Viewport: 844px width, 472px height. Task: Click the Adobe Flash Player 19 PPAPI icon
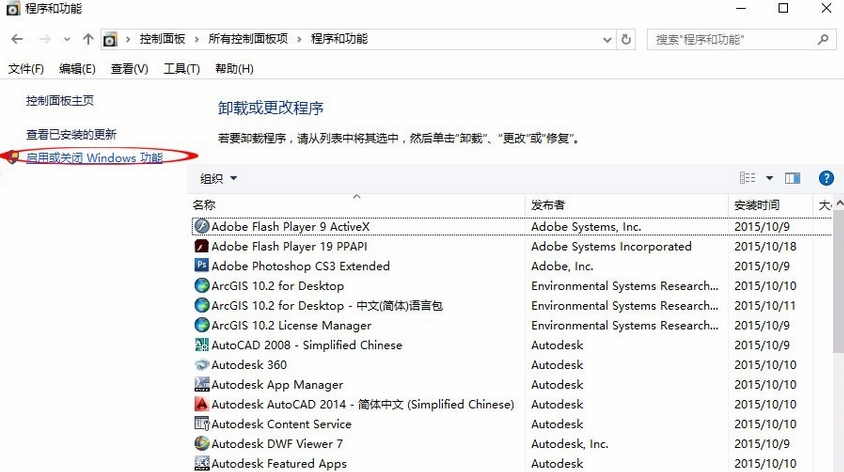click(x=201, y=246)
